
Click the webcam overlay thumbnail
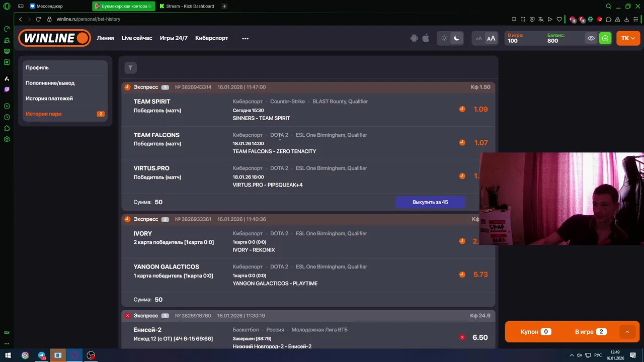(x=561, y=199)
